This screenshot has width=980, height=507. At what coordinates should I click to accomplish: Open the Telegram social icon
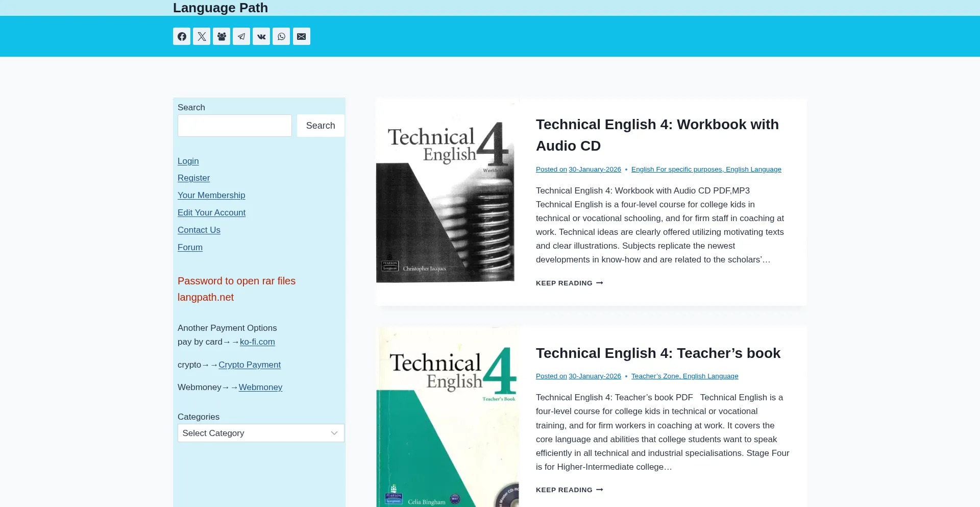click(x=241, y=36)
